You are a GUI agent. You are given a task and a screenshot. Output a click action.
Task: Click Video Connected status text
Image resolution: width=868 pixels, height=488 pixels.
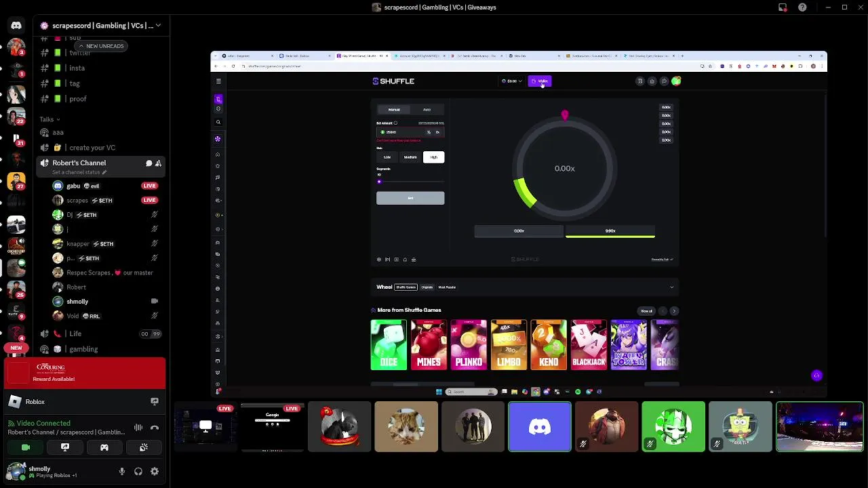coord(43,423)
